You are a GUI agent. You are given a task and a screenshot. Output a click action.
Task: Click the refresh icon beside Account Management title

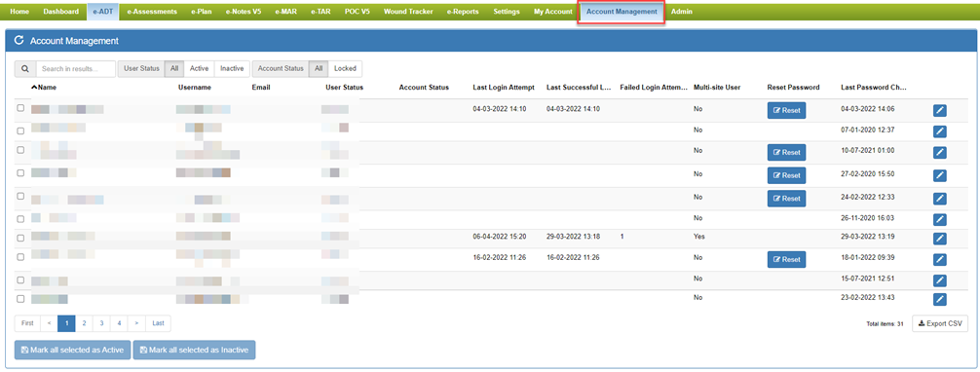[x=19, y=41]
